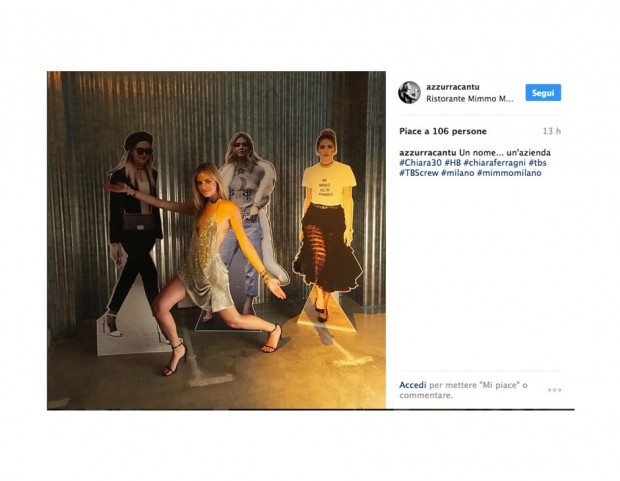This screenshot has width=620, height=481.
Task: Open the Ristorante Mimmo M... location link
Action: [x=470, y=99]
